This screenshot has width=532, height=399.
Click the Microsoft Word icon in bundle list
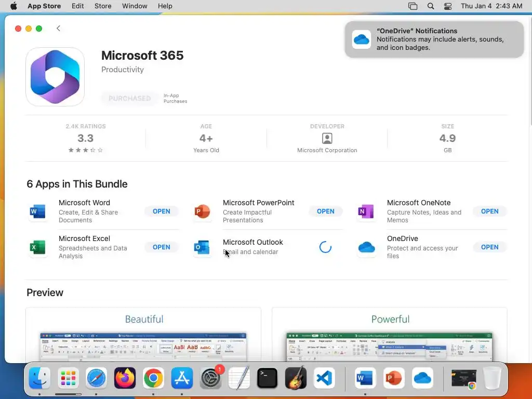[x=37, y=211]
